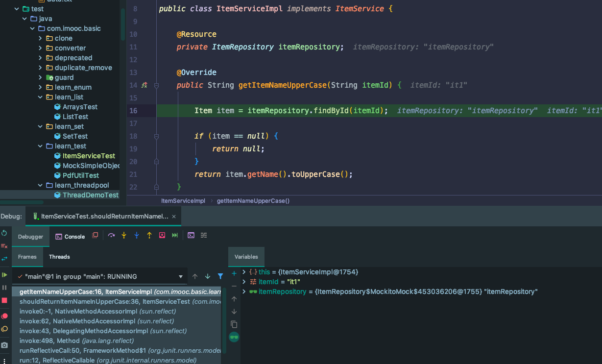The width and height of the screenshot is (602, 364).
Task: Click the Step Over debug icon
Action: [x=111, y=236]
